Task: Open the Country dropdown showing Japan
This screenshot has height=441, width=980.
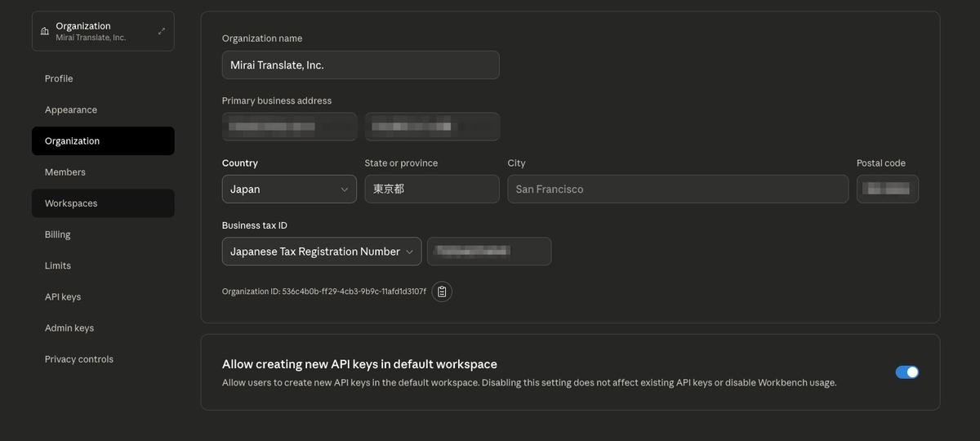Action: (289, 189)
